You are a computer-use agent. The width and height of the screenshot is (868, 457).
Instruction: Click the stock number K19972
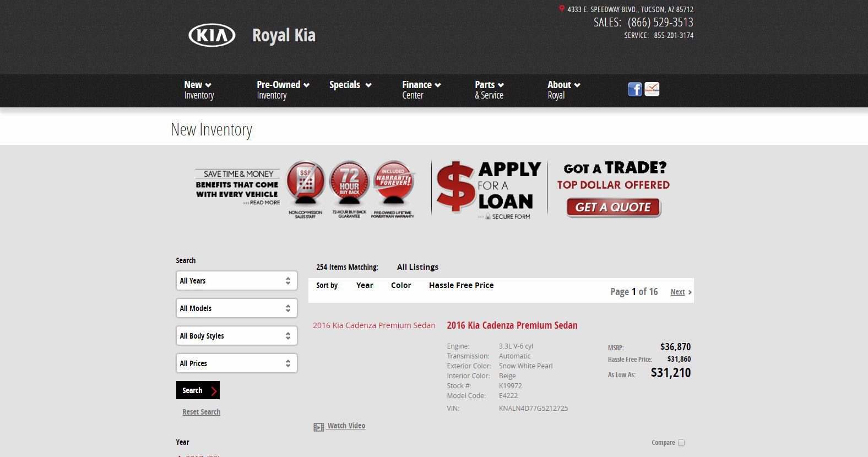pos(511,386)
